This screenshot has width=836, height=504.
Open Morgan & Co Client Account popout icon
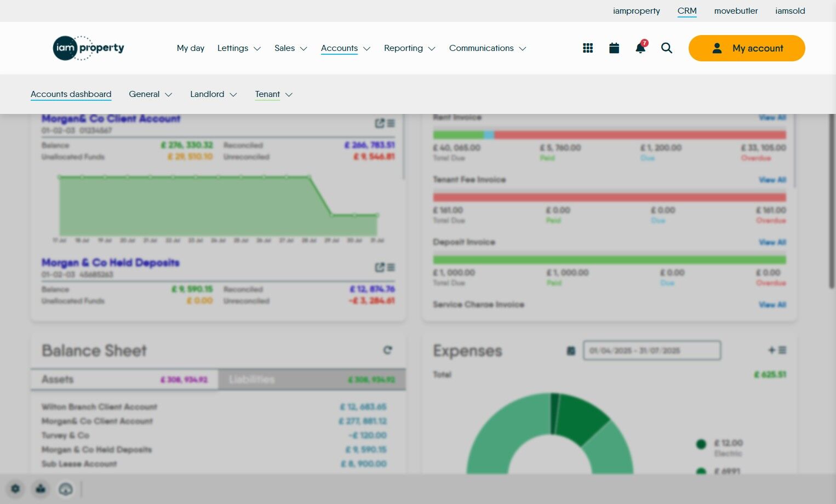[380, 123]
